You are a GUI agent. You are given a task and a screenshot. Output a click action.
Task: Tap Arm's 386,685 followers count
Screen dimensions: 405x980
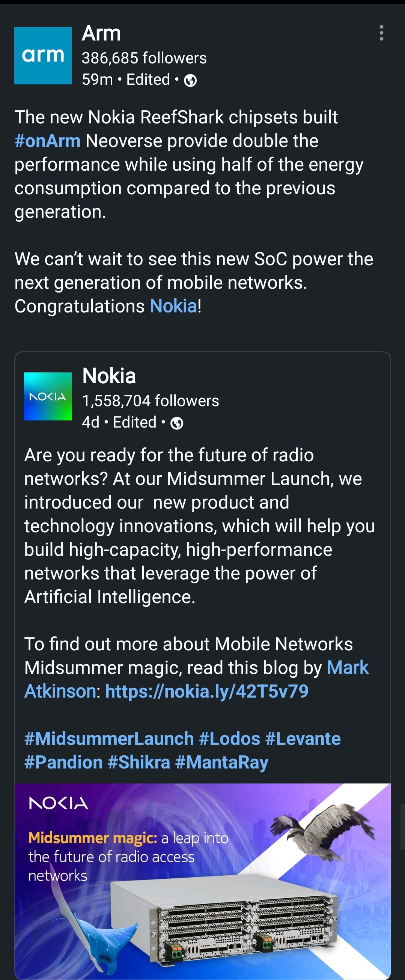[x=144, y=58]
